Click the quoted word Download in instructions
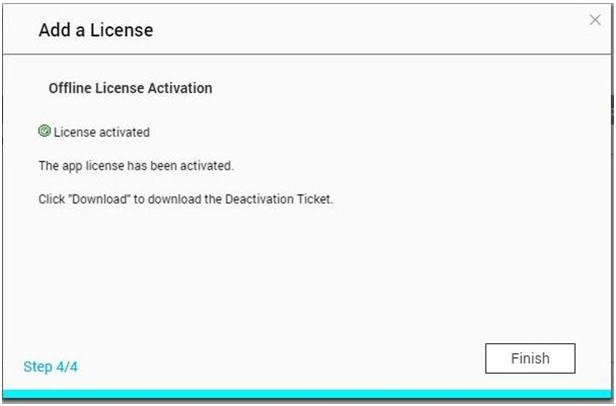The image size is (616, 406). click(x=99, y=199)
